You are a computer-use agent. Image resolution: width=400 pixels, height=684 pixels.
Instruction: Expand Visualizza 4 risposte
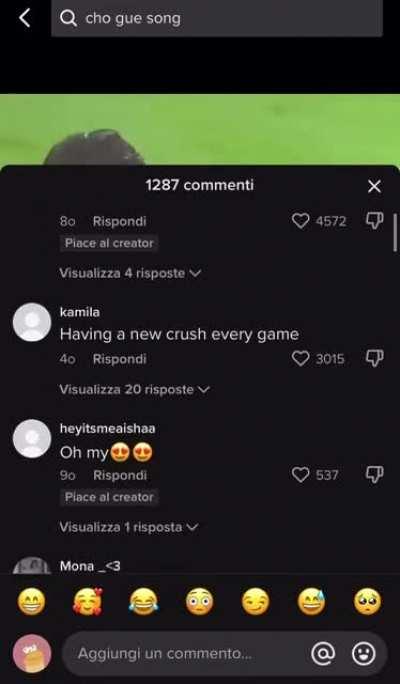click(x=130, y=273)
